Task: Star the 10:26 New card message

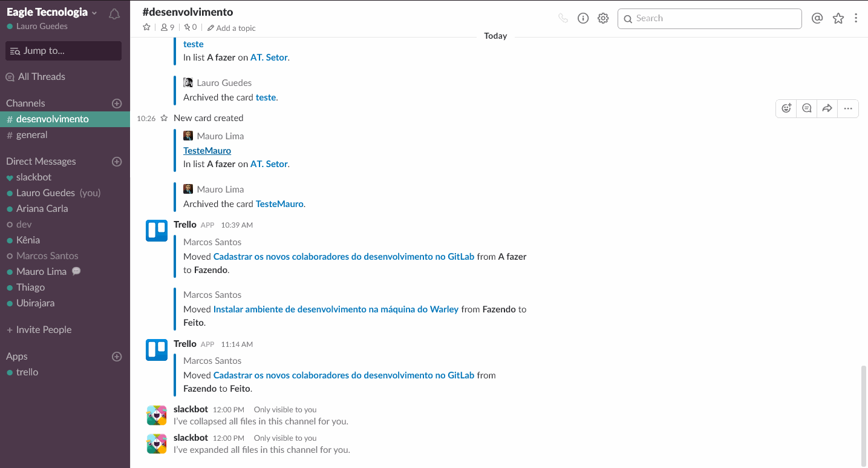Action: [164, 118]
